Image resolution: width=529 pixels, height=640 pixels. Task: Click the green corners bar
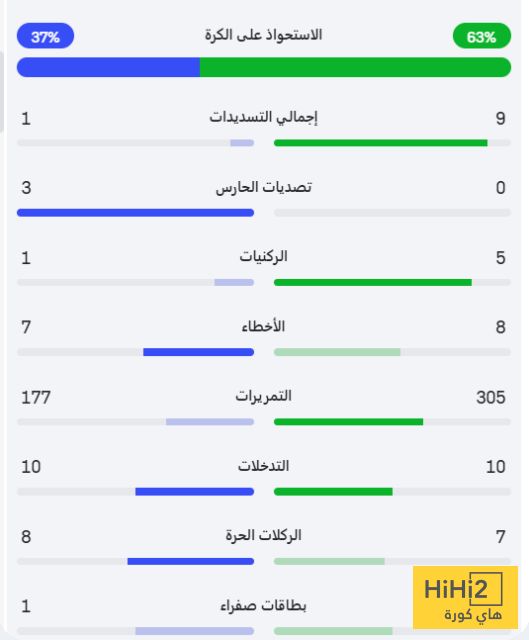click(x=373, y=282)
